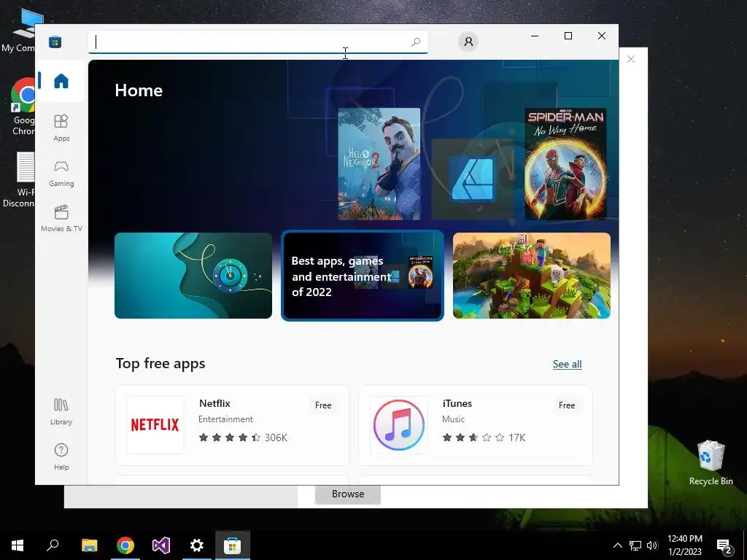
Task: Open the notification action center icon
Action: (724, 545)
